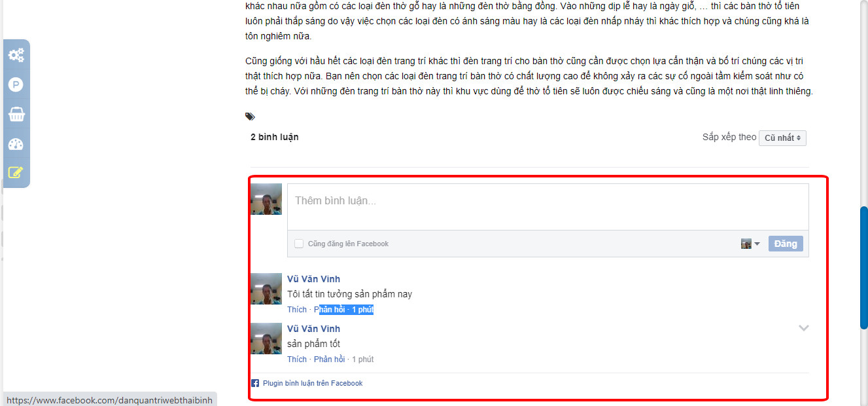Image resolution: width=868 pixels, height=406 pixels.
Task: Open the dashboard gauge sidebar icon
Action: tap(16, 144)
